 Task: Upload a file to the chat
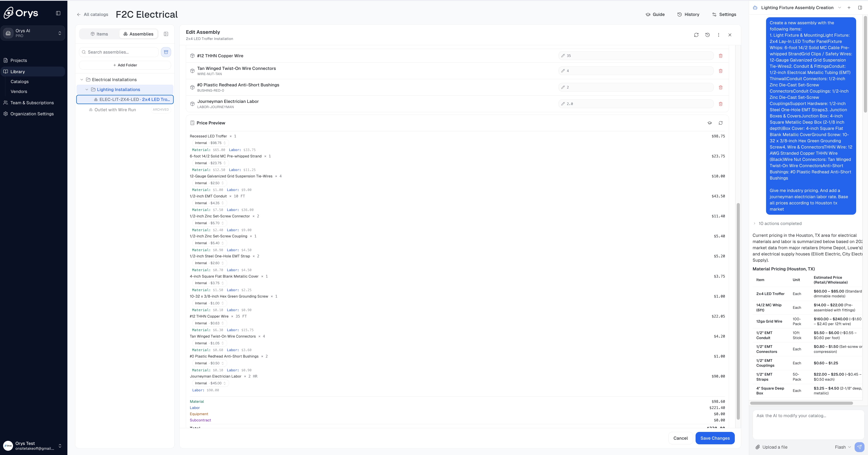pyautogui.click(x=771, y=447)
